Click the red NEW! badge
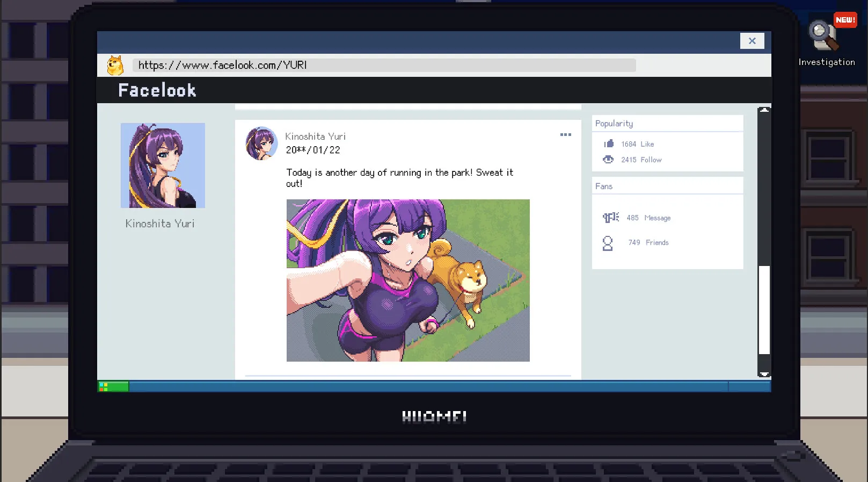This screenshot has height=482, width=868. point(845,20)
